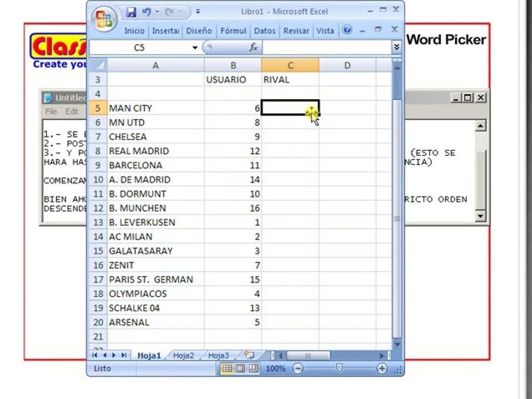Select row 13 header
Viewport: 532px width, 399px height.
(x=98, y=222)
